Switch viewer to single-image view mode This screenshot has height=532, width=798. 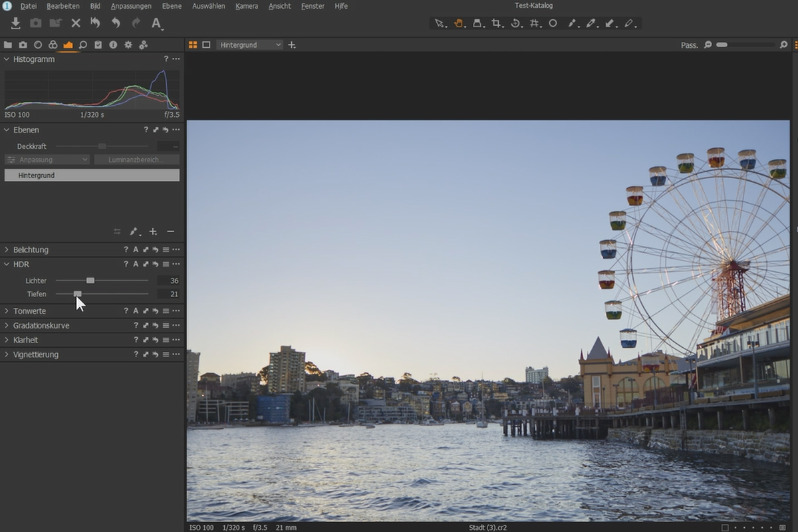coord(206,45)
